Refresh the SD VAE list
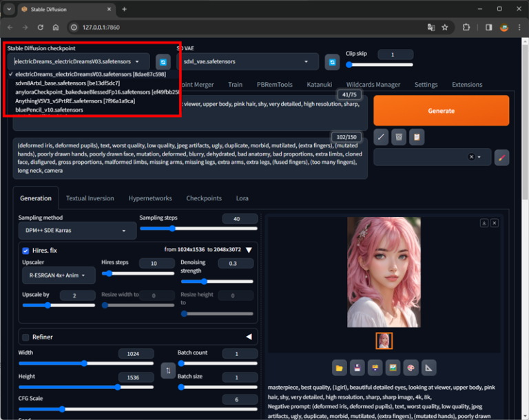This screenshot has width=529, height=420. (332, 62)
